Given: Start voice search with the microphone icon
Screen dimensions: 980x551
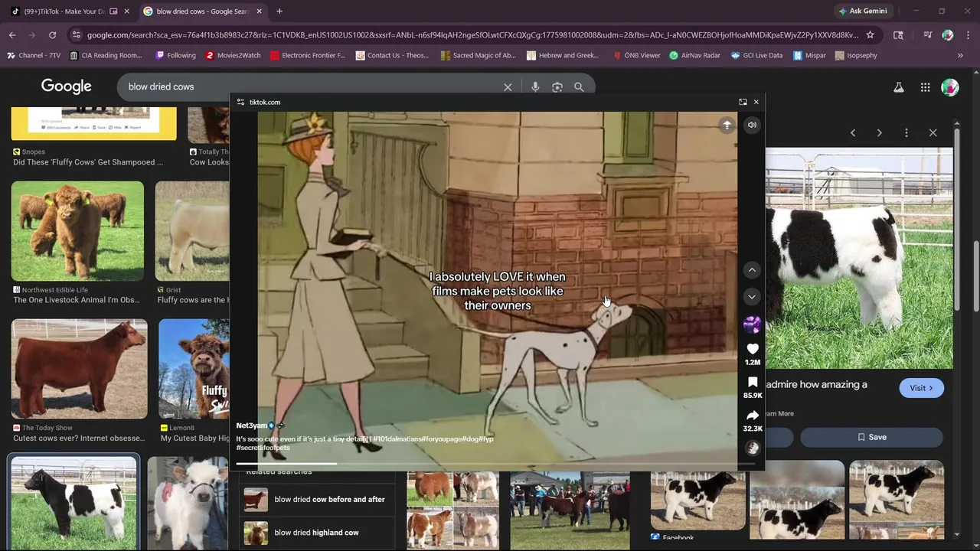Looking at the screenshot, I should pyautogui.click(x=535, y=87).
